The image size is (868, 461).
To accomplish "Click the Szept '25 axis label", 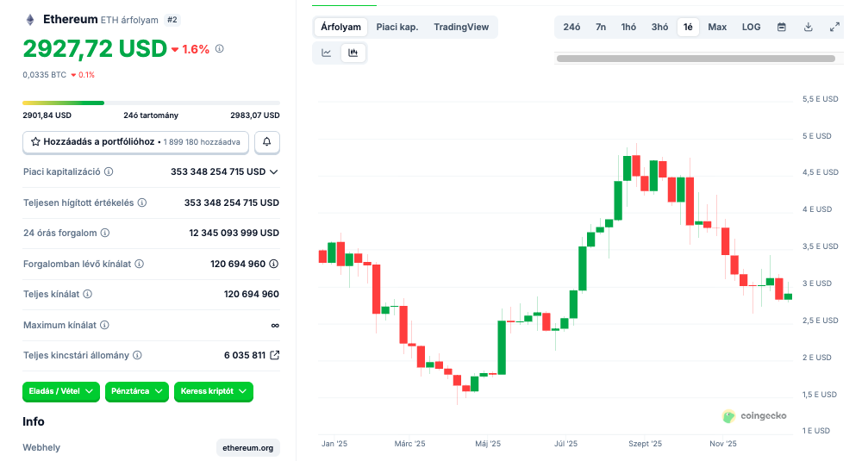I will point(645,444).
